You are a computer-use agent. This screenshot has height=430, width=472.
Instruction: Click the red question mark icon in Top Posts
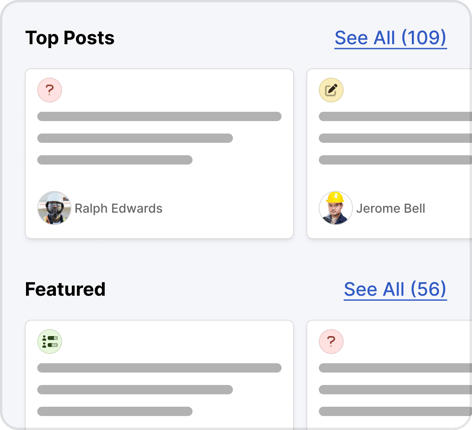click(x=50, y=90)
